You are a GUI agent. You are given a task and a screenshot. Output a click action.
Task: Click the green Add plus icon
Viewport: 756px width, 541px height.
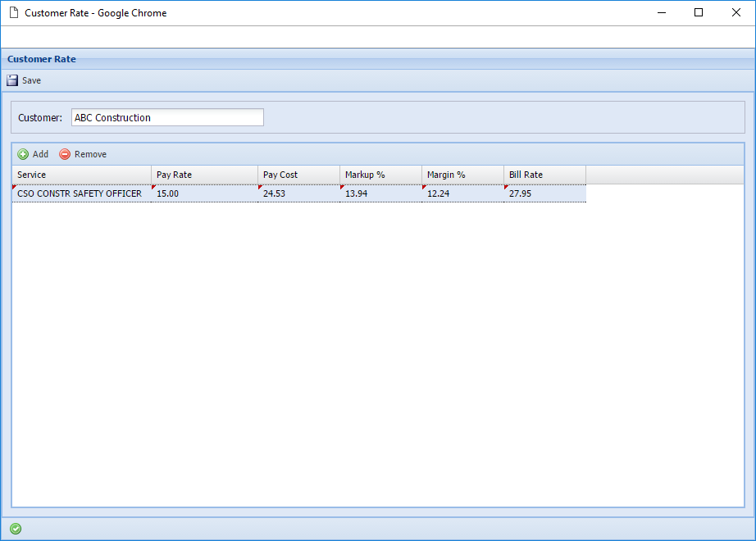coord(23,154)
